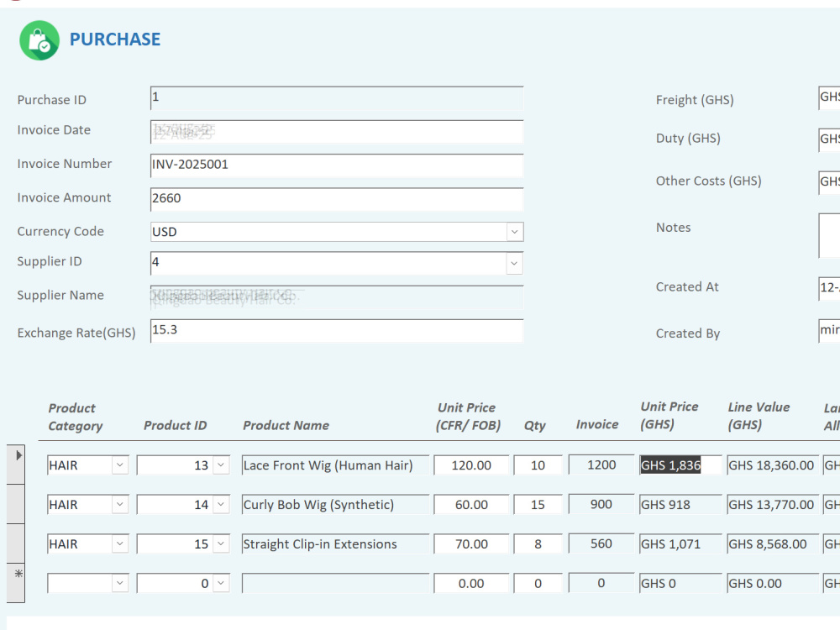
Task: Click into the Notes text box
Action: coord(829,235)
